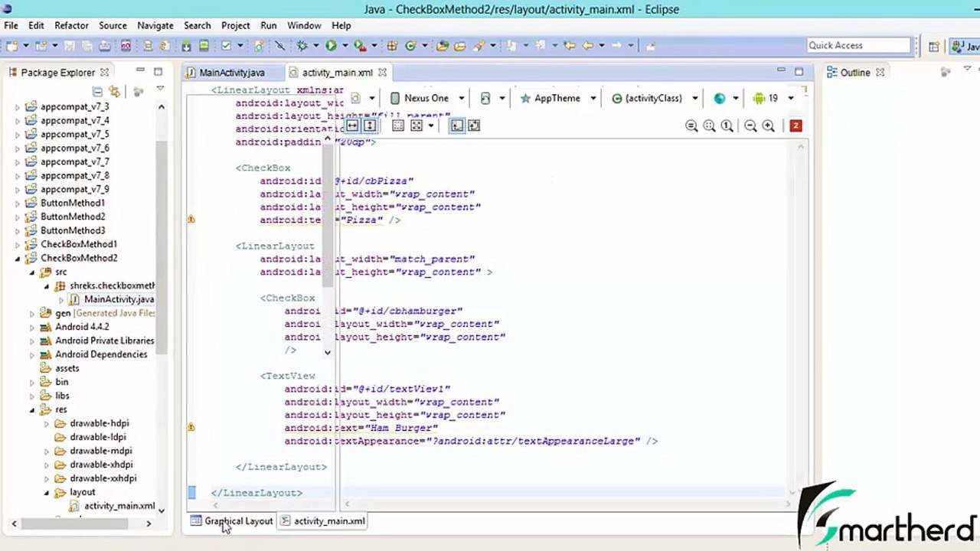Expand the drawable-hdpi folder node
The image size is (980, 551).
point(46,424)
